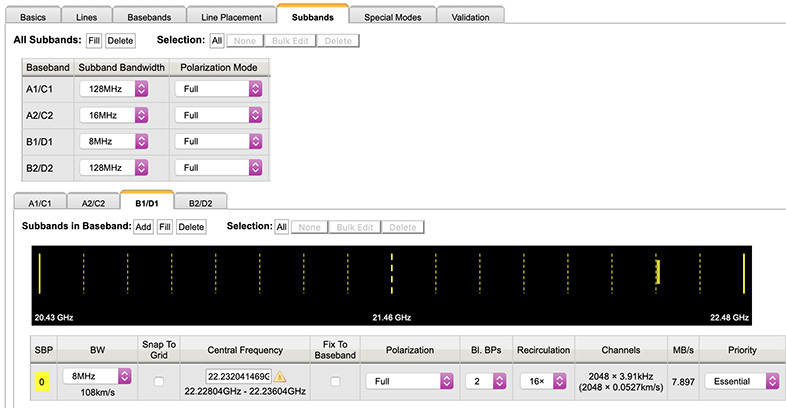The image size is (786, 408).
Task: Open B1/D1 Subband Bandwidth 8MHz dropdown
Action: click(114, 141)
